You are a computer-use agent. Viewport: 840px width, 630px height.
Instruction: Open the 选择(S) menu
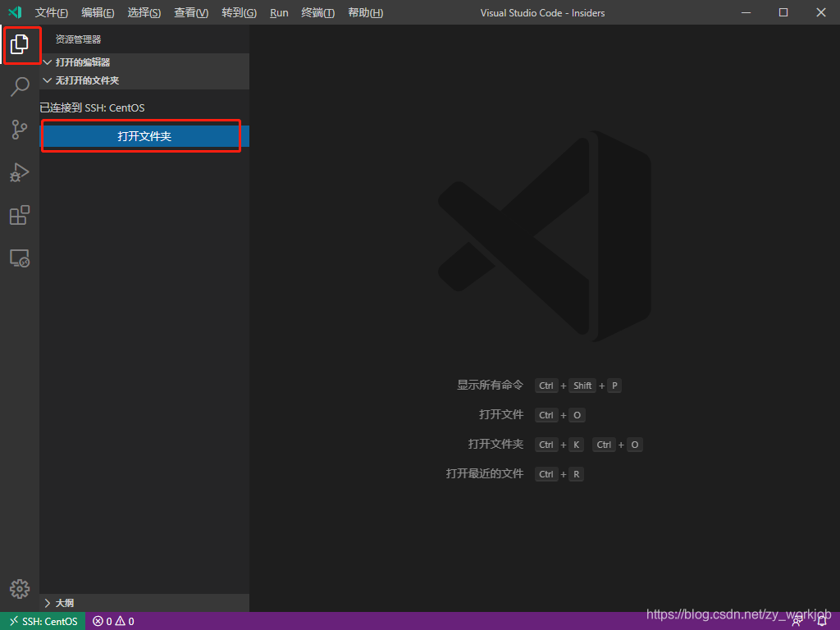(x=144, y=12)
